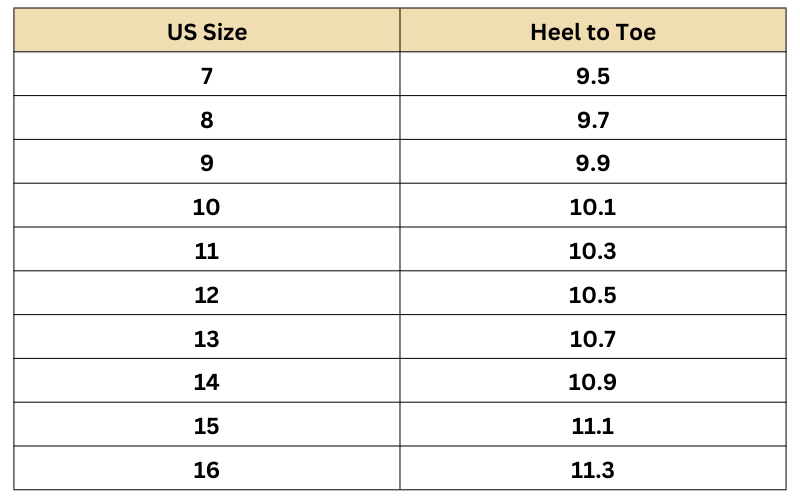Select the US size 10 cell

(206, 207)
